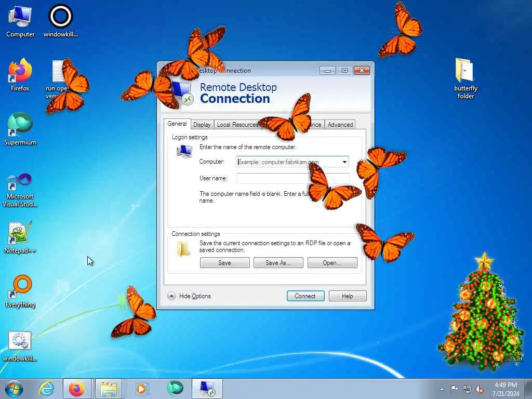Open Windows Media Player from the taskbar
The width and height of the screenshot is (532, 399).
(141, 389)
